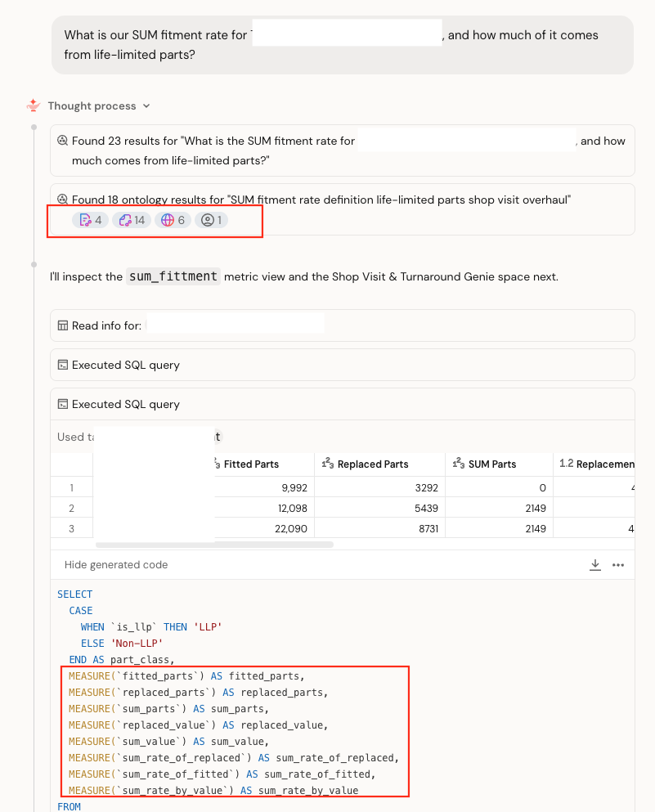The image size is (655, 812).
Task: Select row number 1
Action: click(71, 488)
